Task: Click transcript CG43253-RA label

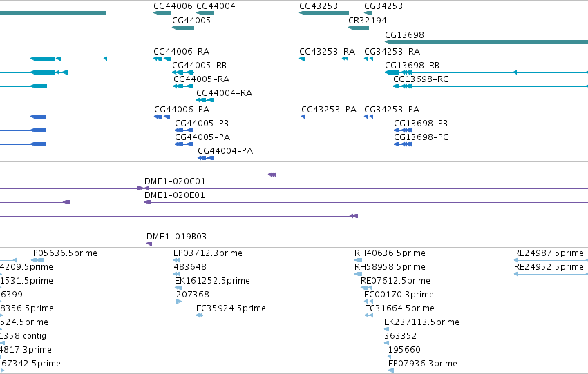Action: click(327, 51)
